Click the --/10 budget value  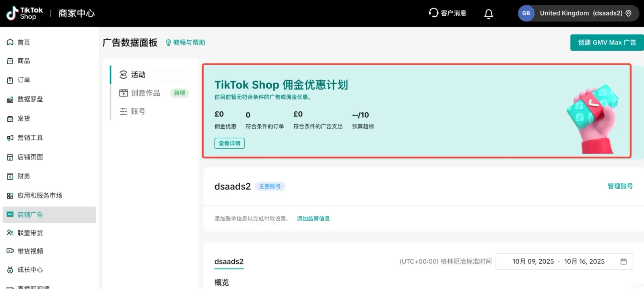click(x=360, y=115)
